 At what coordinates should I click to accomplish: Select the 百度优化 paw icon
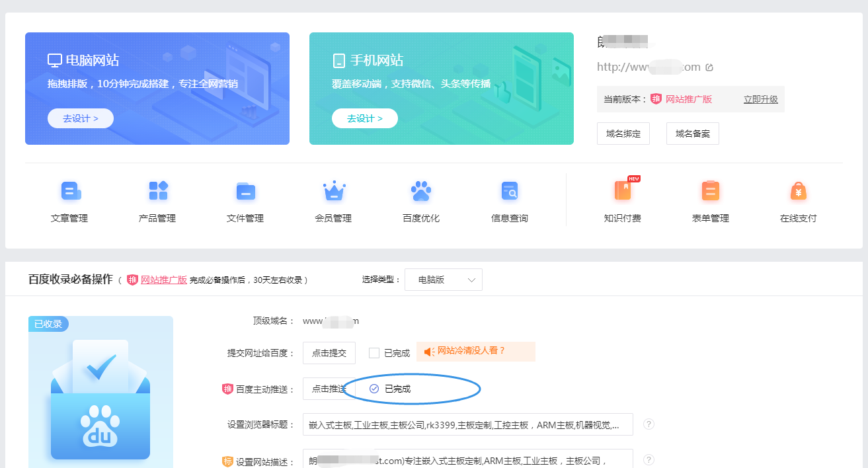click(421, 192)
